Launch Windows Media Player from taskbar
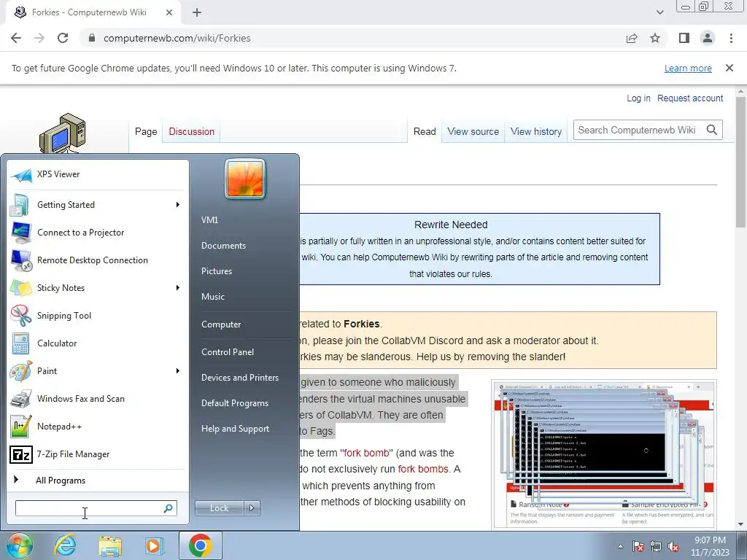 (154, 545)
